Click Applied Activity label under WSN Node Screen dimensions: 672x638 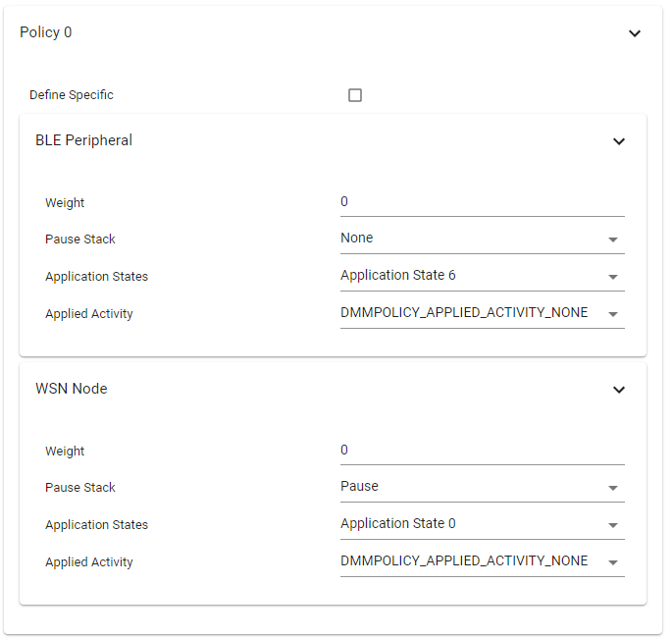pyautogui.click(x=89, y=562)
